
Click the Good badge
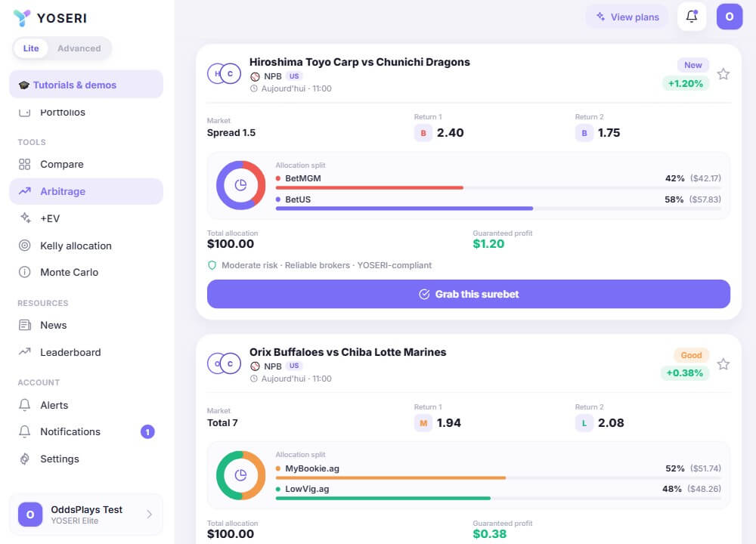coord(691,355)
